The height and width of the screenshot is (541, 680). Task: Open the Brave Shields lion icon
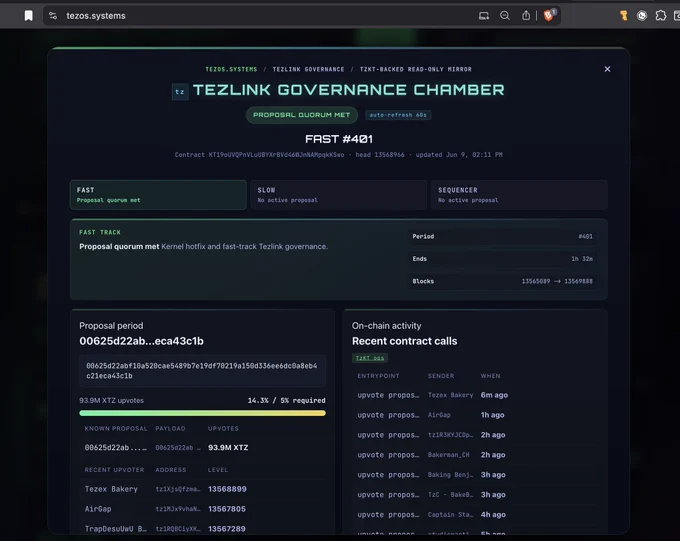pyautogui.click(x=549, y=15)
